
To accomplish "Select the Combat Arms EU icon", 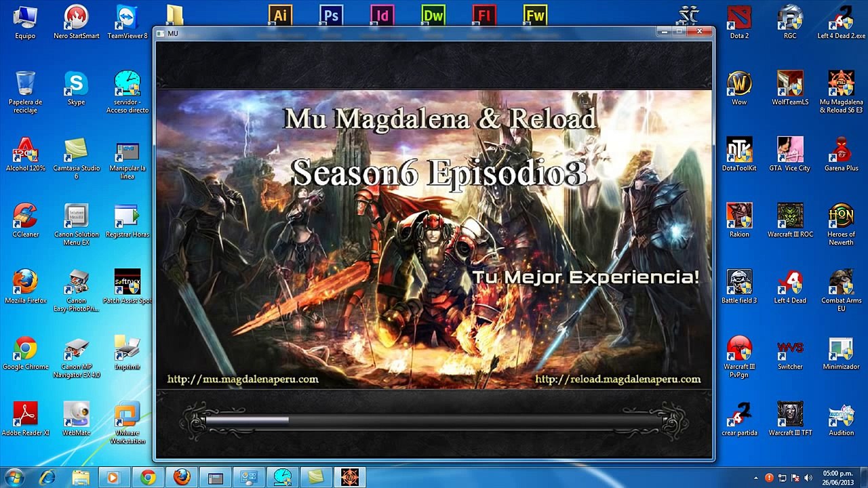I will pyautogui.click(x=841, y=291).
